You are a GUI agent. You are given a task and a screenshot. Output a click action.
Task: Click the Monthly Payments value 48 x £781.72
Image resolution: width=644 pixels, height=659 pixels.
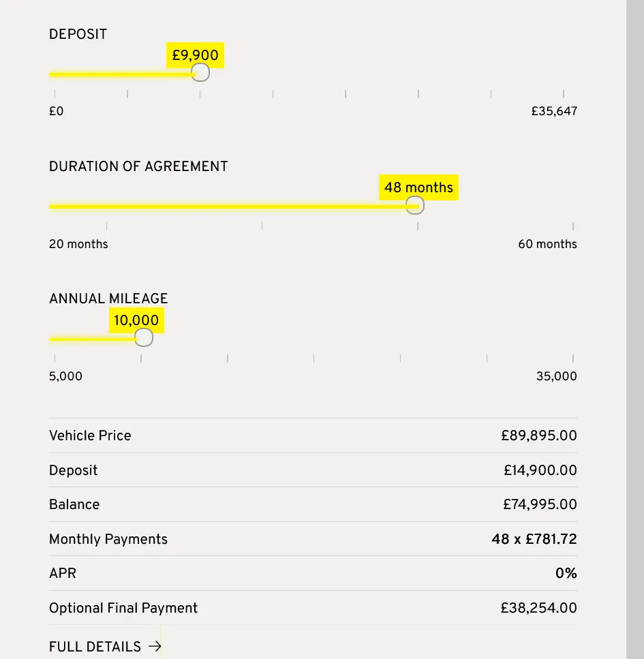click(534, 539)
